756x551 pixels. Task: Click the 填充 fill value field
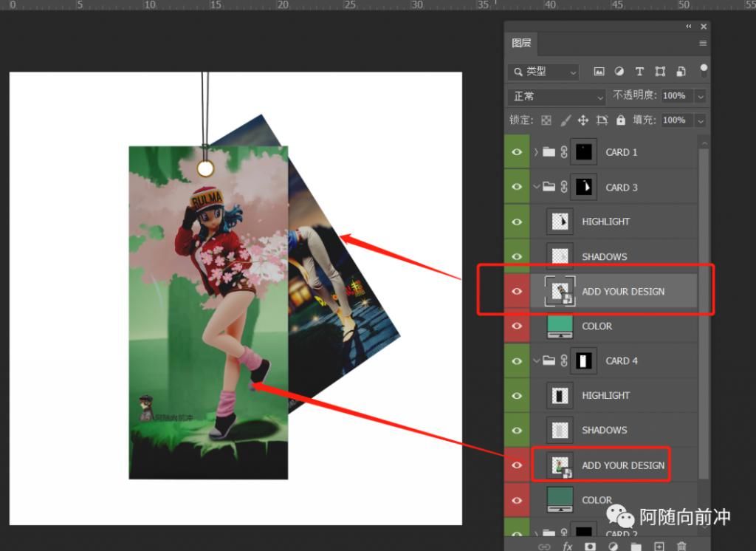(678, 120)
